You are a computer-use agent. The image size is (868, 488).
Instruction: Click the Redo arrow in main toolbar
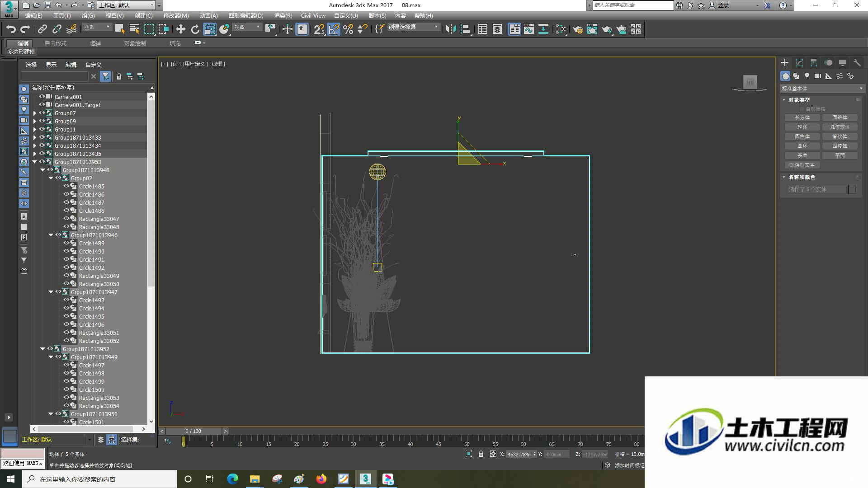tap(25, 29)
